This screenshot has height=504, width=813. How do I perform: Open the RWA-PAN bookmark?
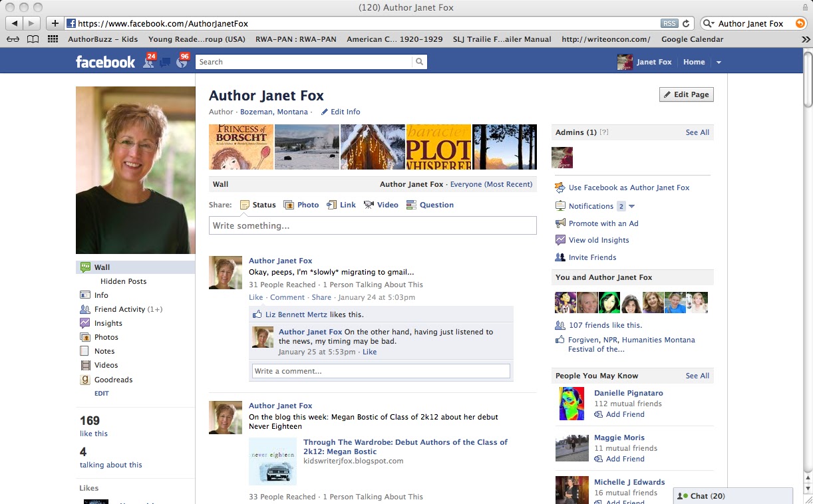point(296,39)
